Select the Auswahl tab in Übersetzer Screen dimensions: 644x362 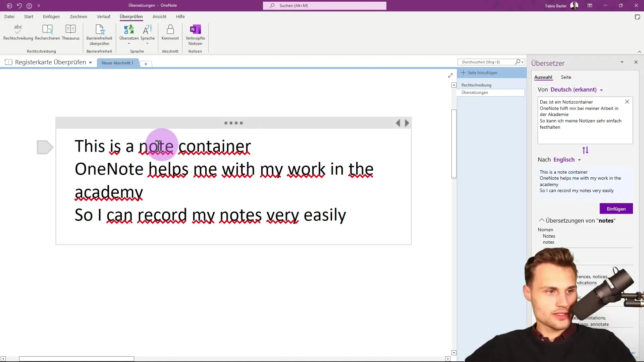[x=543, y=77]
